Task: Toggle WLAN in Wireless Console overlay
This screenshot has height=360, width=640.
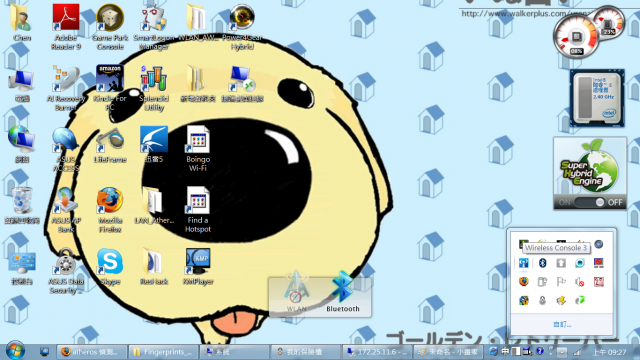Action: [x=296, y=291]
